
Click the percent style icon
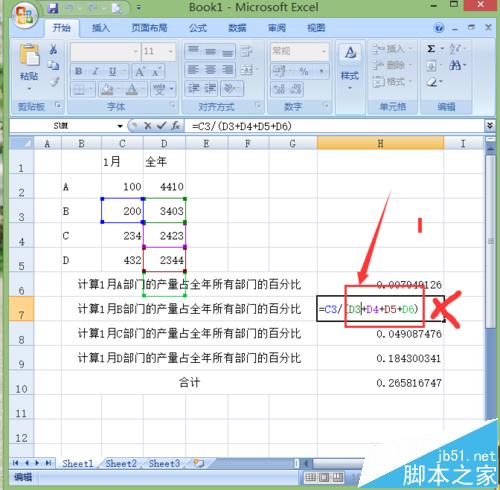click(x=303, y=71)
